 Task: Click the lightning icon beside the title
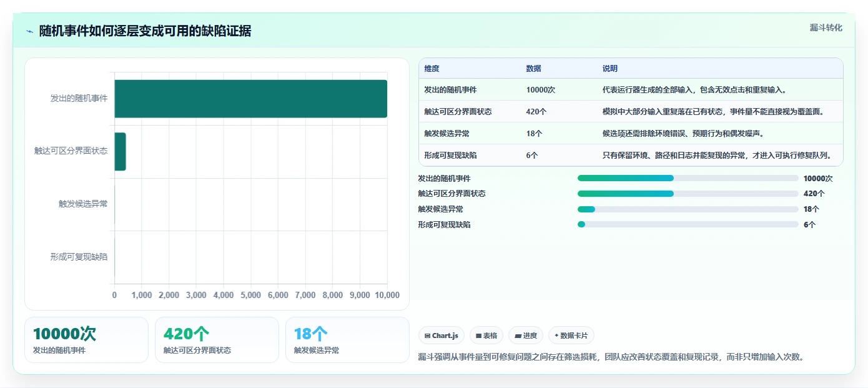[30, 31]
